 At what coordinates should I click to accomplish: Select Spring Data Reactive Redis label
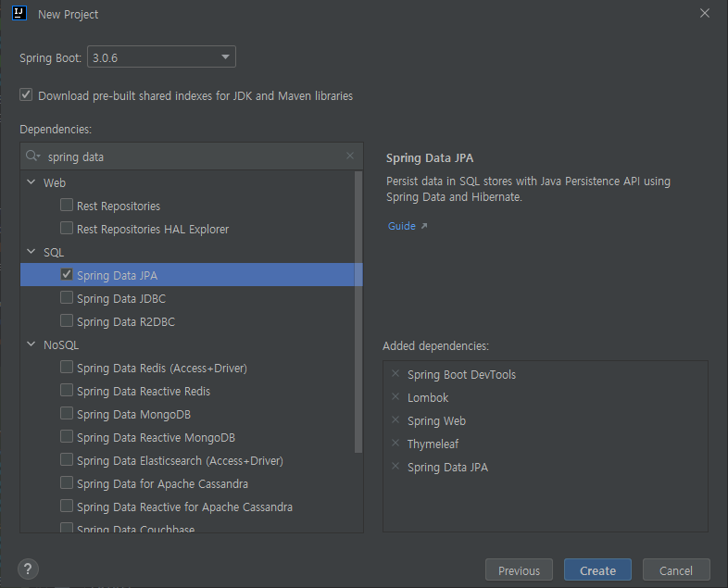point(144,391)
